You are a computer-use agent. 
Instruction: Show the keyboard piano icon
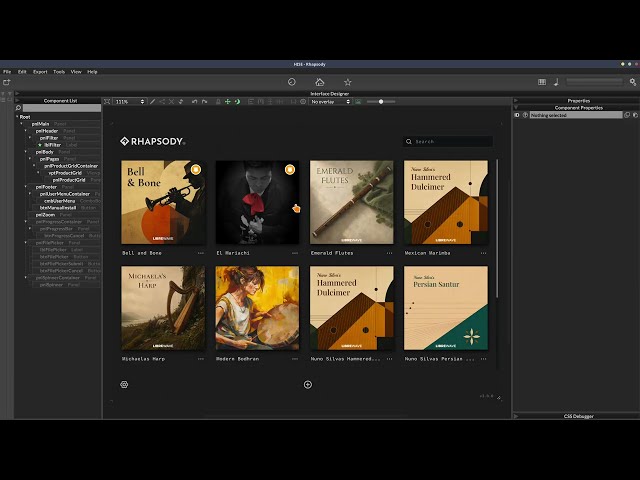pyautogui.click(x=542, y=82)
